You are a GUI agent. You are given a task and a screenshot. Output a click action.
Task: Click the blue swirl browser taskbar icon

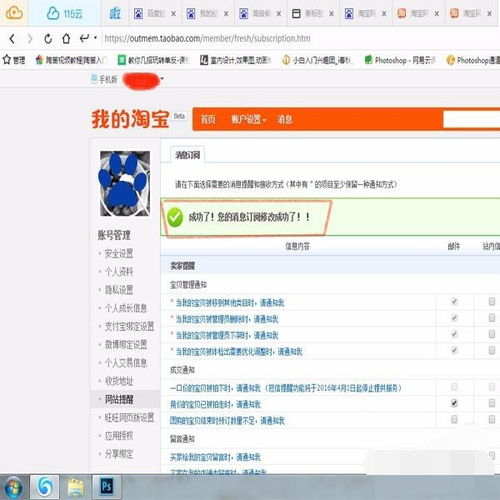[44, 487]
